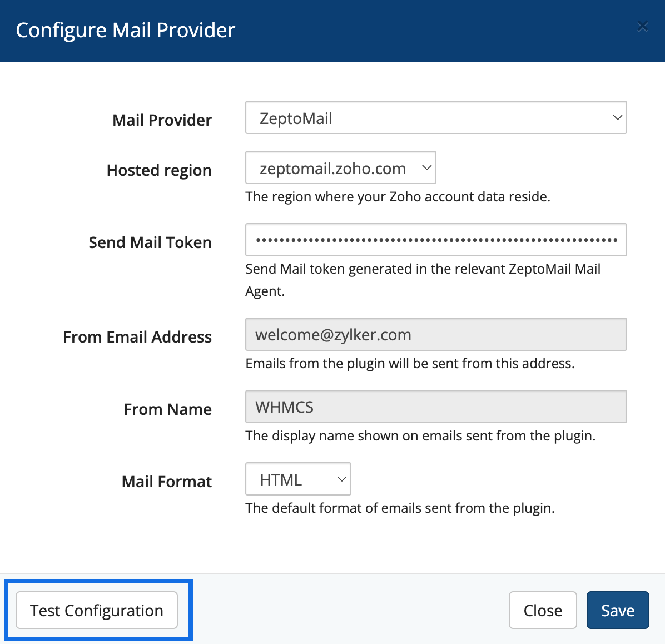Click the From Name label
Image resolution: width=665 pixels, height=644 pixels.
click(x=167, y=409)
